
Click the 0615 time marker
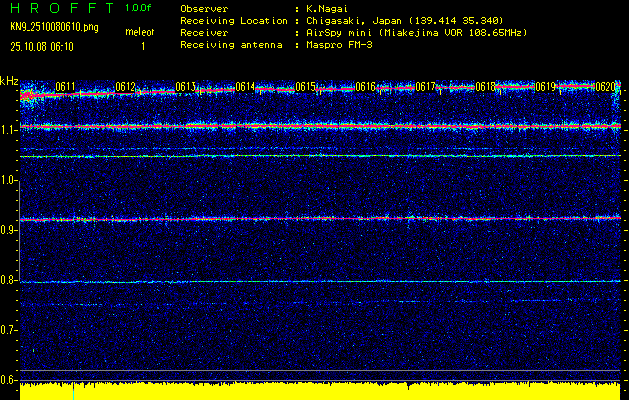pos(305,87)
